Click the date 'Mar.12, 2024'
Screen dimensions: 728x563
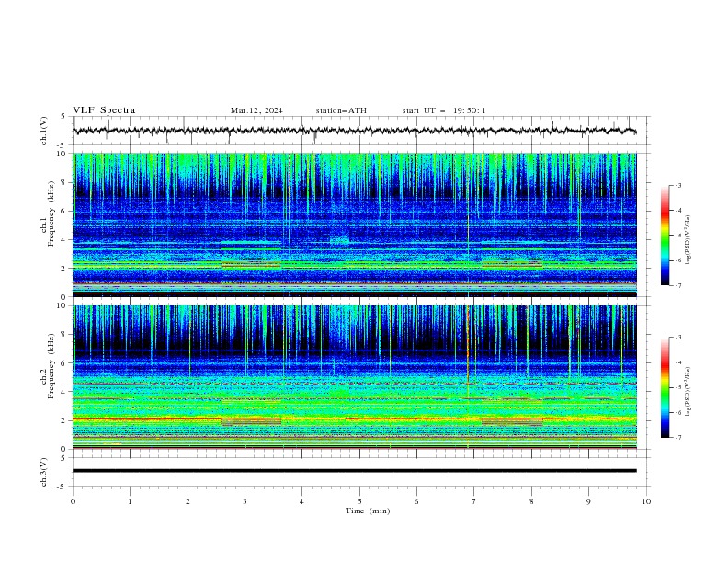[256, 110]
